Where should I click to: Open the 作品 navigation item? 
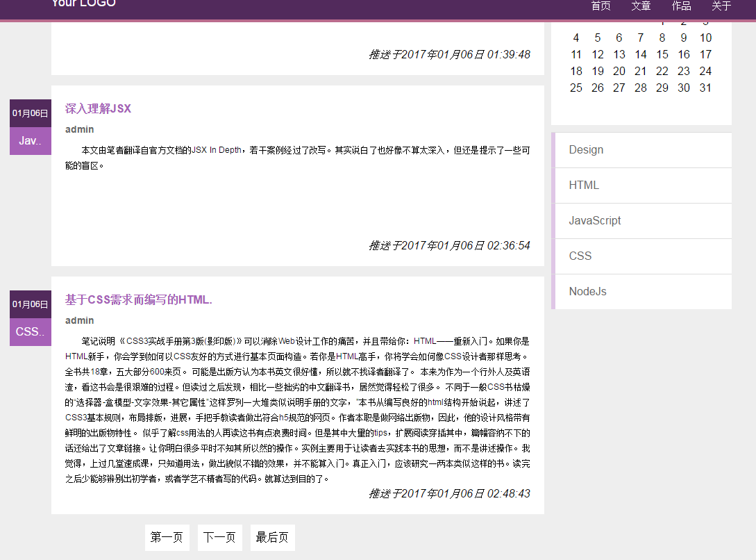point(681,6)
